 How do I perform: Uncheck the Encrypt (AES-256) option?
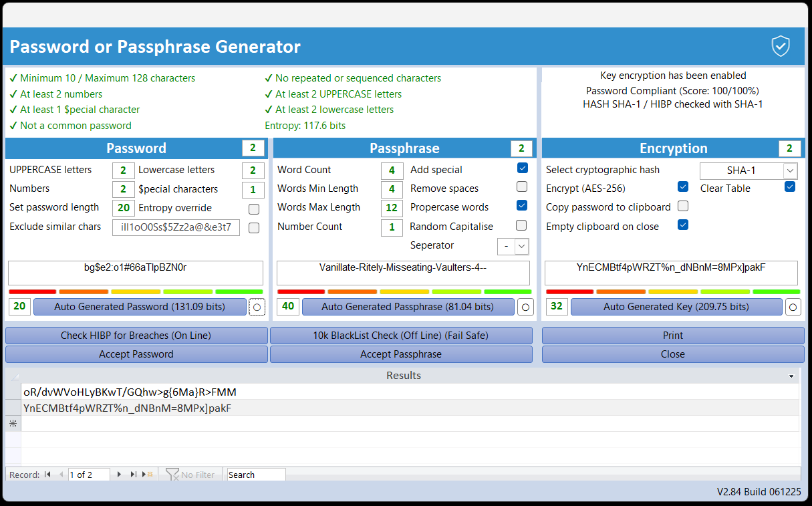click(683, 187)
